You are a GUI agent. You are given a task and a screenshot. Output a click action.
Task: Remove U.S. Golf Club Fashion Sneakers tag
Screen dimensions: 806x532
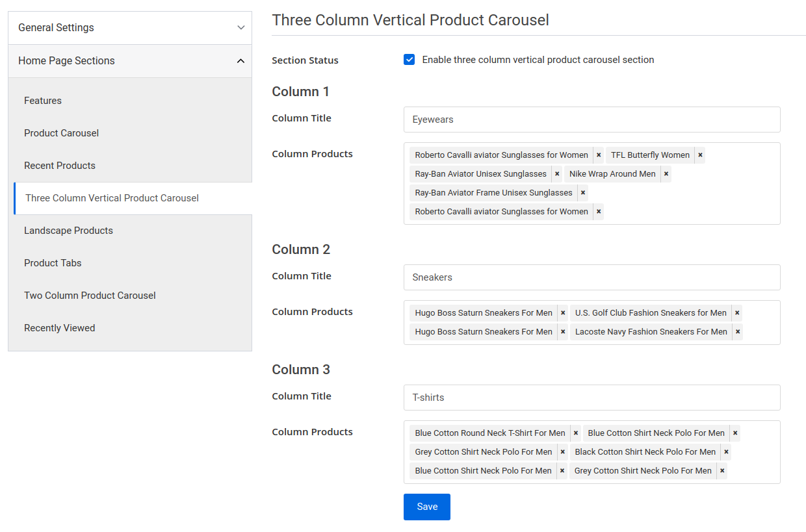737,312
